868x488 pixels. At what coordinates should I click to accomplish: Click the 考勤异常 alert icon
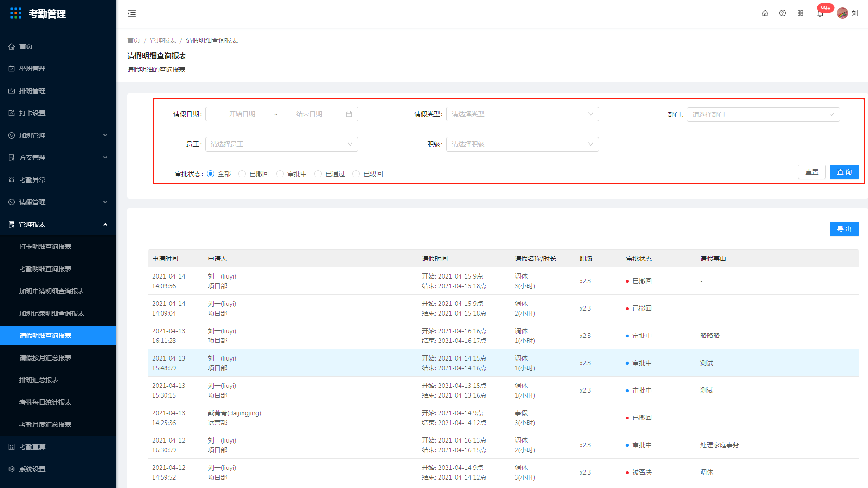(12, 180)
